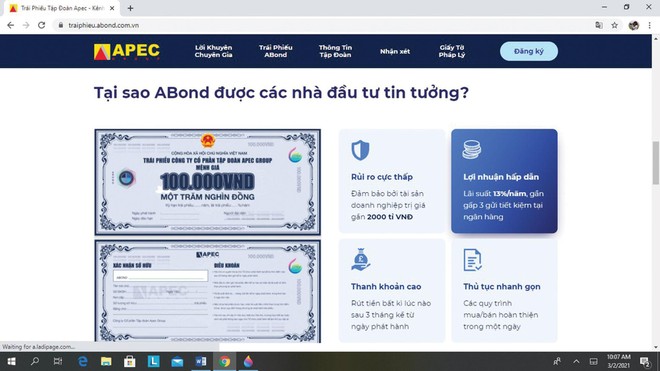Click the Thủ tục nhanh gọn heading
This screenshot has height=371, width=660.
pyautogui.click(x=502, y=286)
